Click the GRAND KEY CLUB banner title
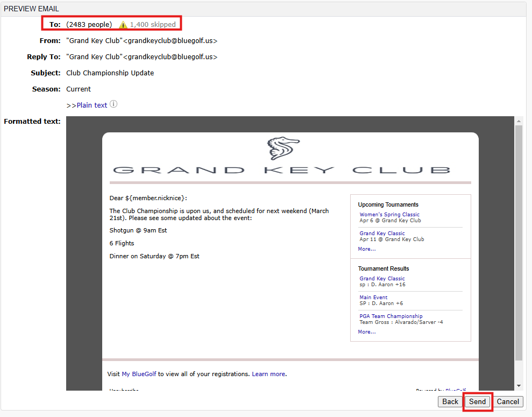The width and height of the screenshot is (532, 417). pyautogui.click(x=282, y=170)
